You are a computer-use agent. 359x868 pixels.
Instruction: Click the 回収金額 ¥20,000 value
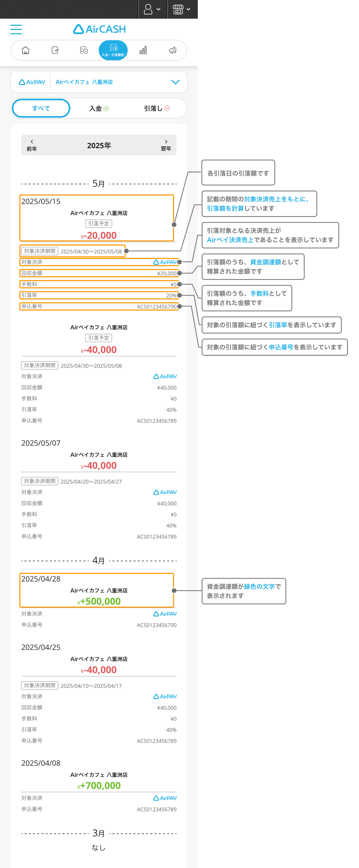[167, 273]
